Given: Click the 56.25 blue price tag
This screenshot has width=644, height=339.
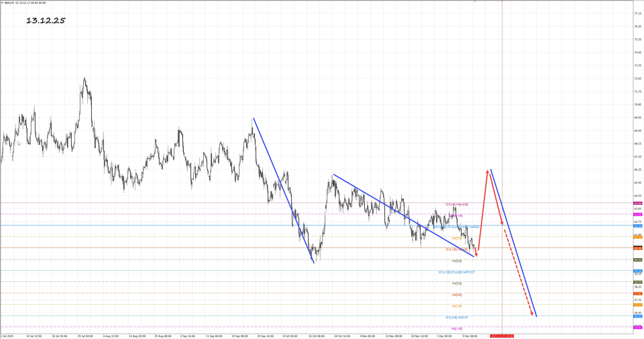Looking at the screenshot, I should pyautogui.click(x=638, y=316).
